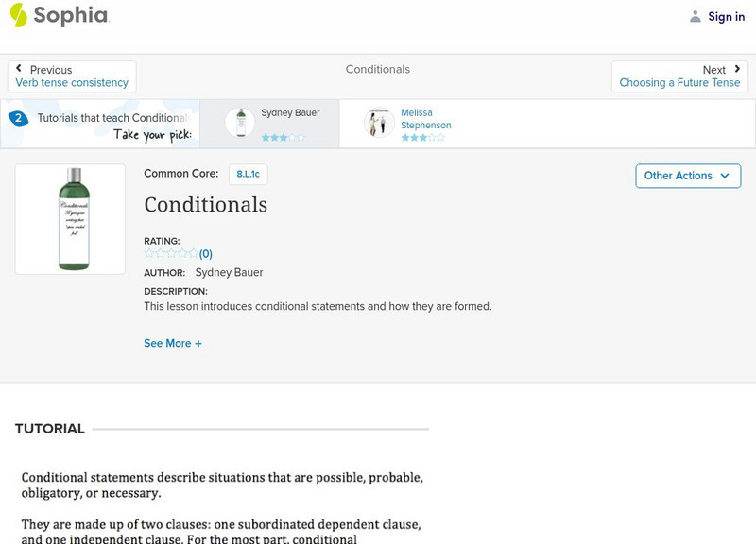
Task: Click the Next right chevron arrow
Action: 737,69
